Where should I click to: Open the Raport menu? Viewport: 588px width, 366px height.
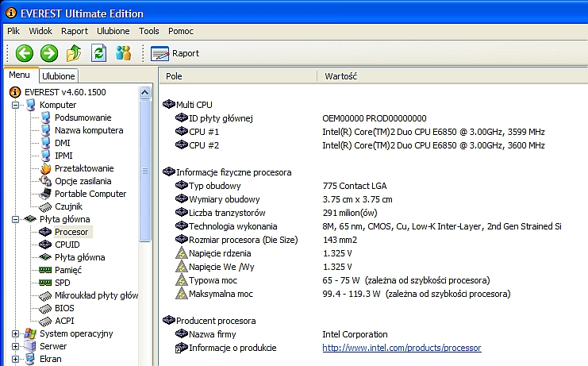point(75,31)
